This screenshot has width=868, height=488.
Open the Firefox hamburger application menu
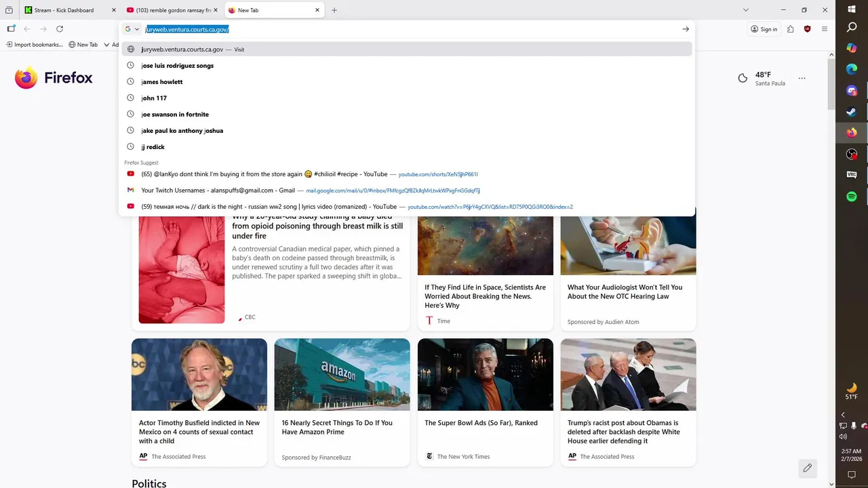825,29
